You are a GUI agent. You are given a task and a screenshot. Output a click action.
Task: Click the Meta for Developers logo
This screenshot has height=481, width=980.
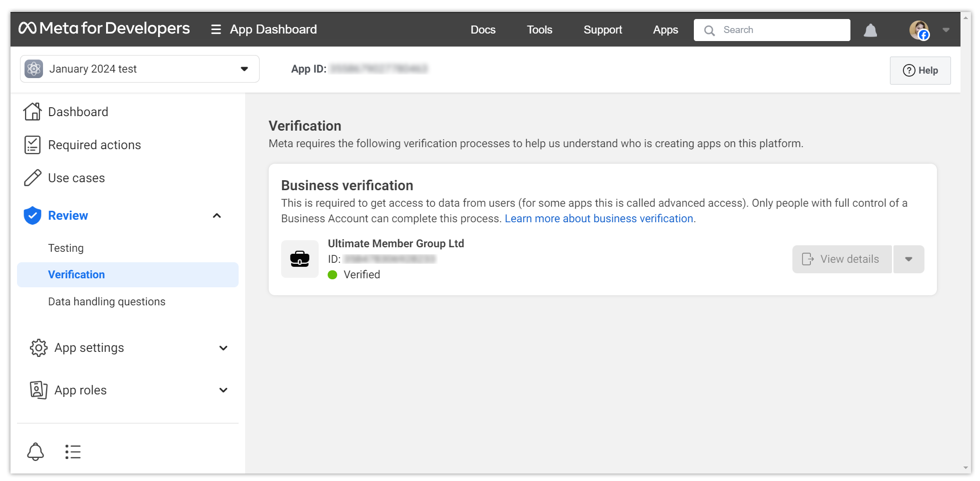[104, 29]
